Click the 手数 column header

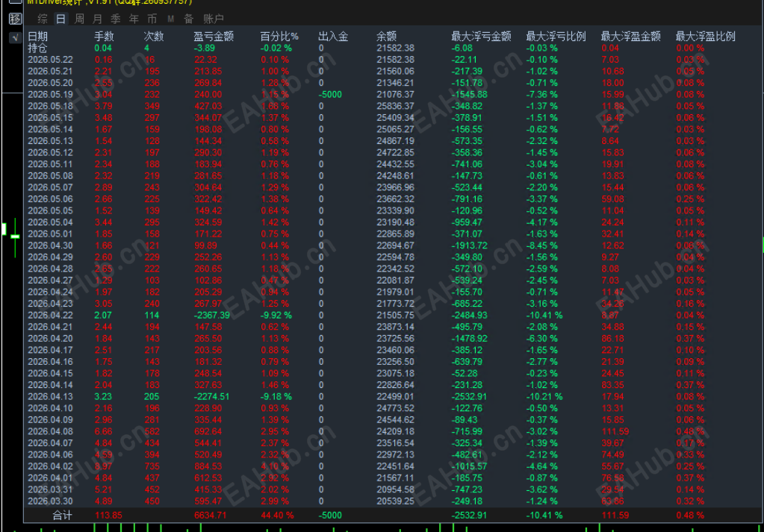tap(104, 37)
